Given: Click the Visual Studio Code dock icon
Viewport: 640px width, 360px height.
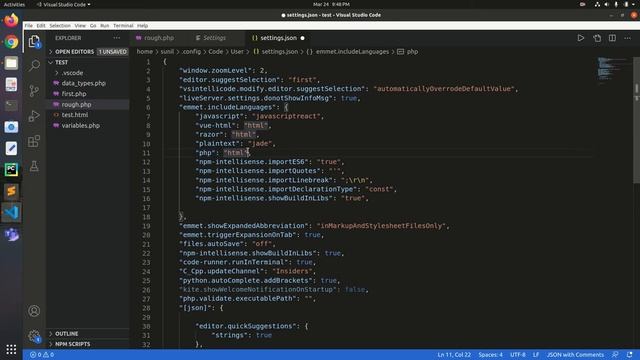Looking at the screenshot, I should pyautogui.click(x=11, y=212).
